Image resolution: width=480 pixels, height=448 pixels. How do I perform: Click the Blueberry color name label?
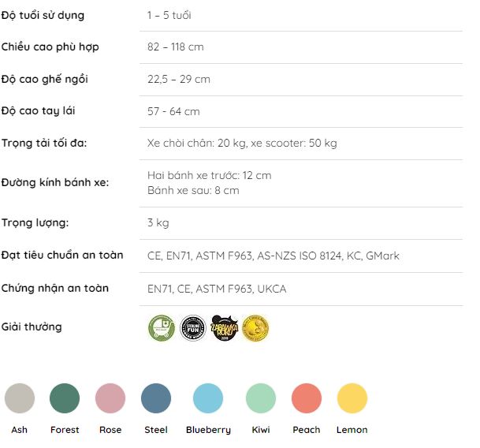(x=208, y=430)
